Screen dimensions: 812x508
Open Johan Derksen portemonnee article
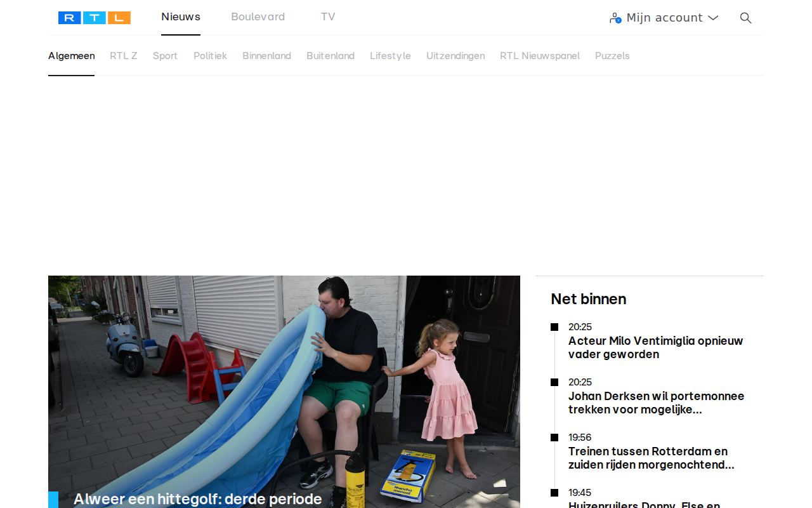656,403
